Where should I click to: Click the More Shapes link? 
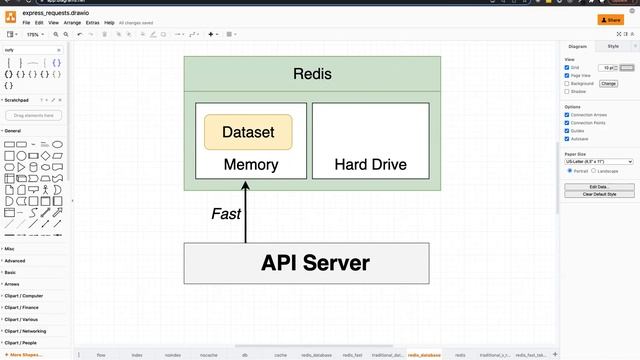point(24,355)
